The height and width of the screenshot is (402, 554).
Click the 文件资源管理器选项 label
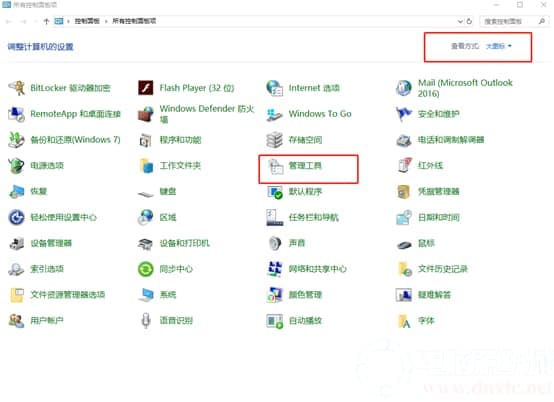tap(67, 295)
